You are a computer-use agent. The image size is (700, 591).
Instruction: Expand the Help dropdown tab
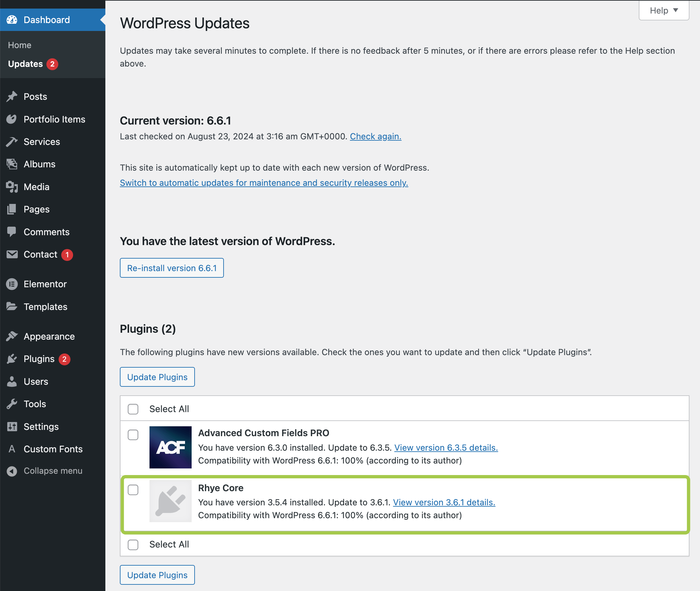[x=663, y=11]
